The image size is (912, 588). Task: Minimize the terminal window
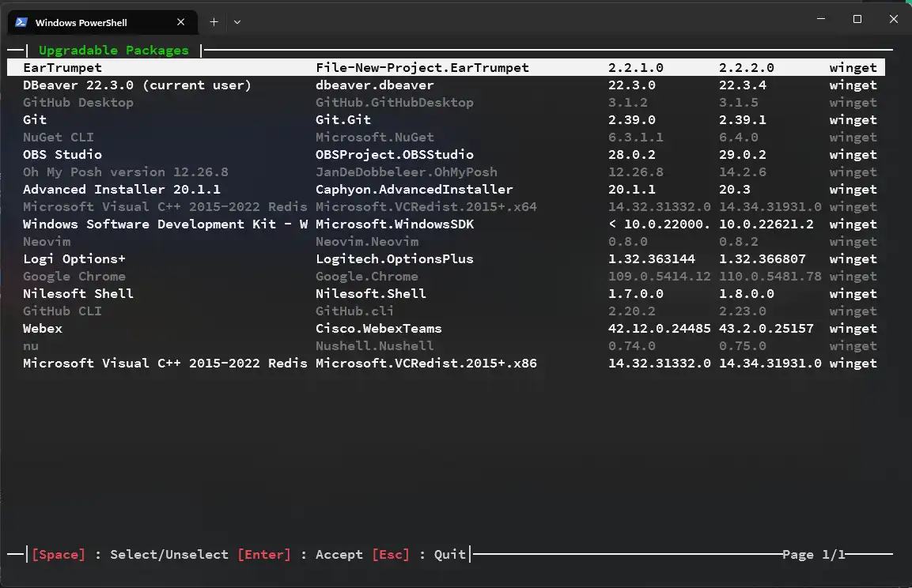821,19
